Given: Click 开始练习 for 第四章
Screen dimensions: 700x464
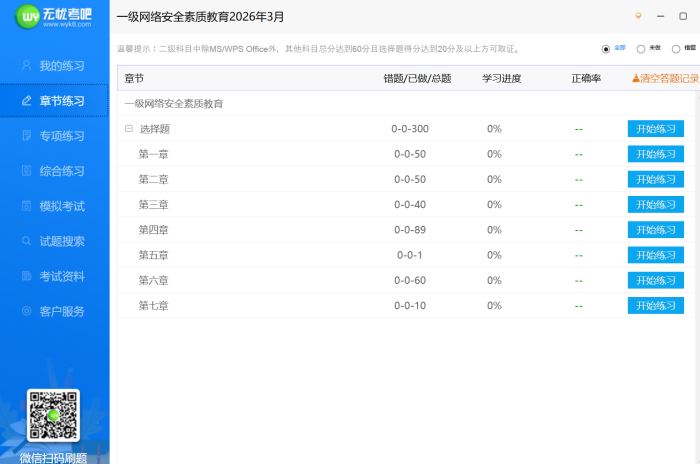Looking at the screenshot, I should pyautogui.click(x=656, y=230).
